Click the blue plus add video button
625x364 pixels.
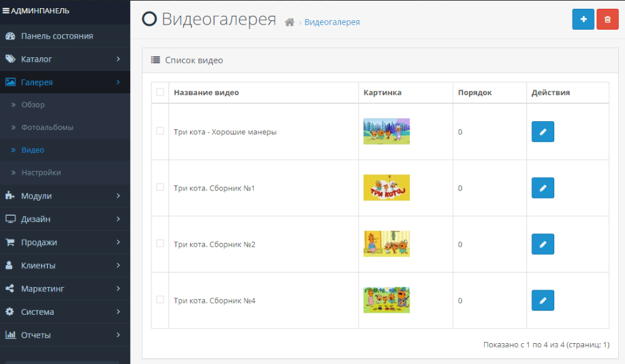click(583, 20)
